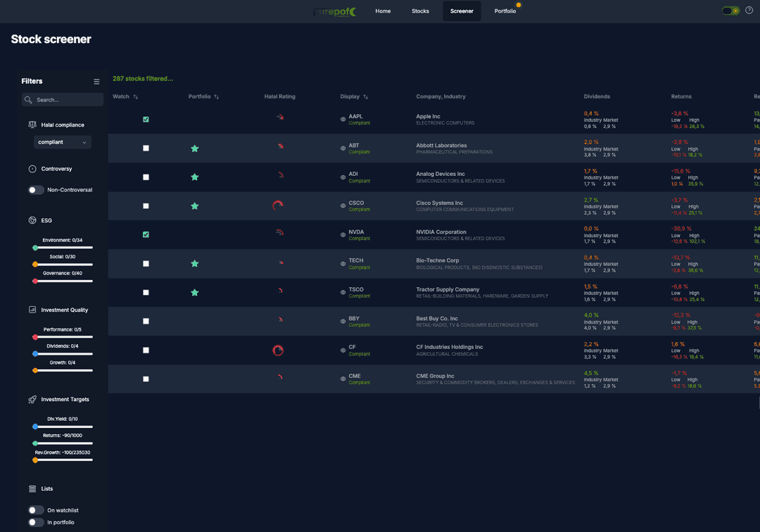Check the watch checkbox for CF
The image size is (760, 532).
[146, 350]
